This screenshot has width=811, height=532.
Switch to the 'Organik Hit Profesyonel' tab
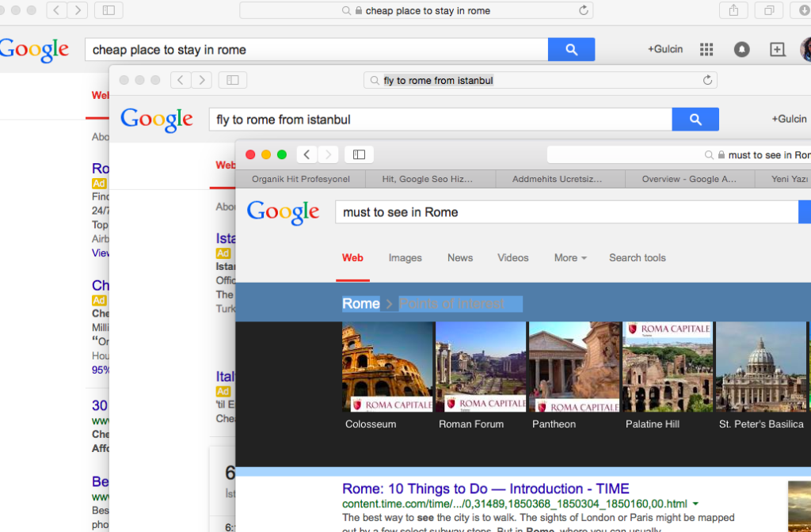pyautogui.click(x=300, y=179)
